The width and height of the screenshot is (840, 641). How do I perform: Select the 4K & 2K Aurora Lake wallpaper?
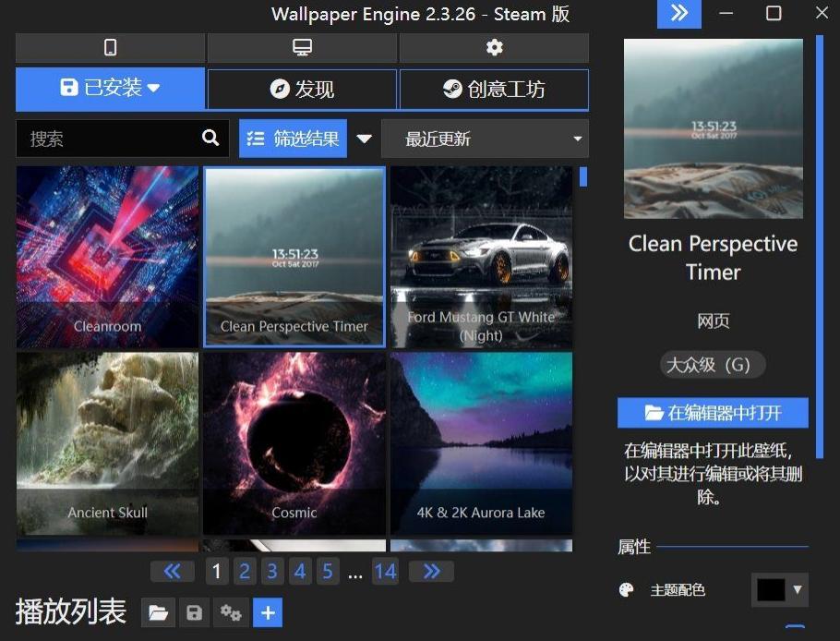coord(481,443)
